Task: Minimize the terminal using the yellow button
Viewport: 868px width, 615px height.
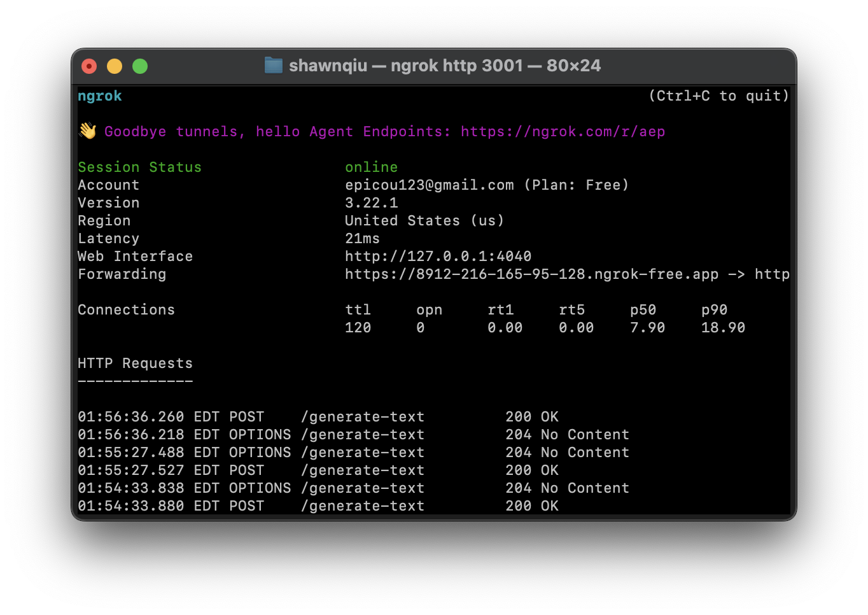Action: pyautogui.click(x=115, y=66)
